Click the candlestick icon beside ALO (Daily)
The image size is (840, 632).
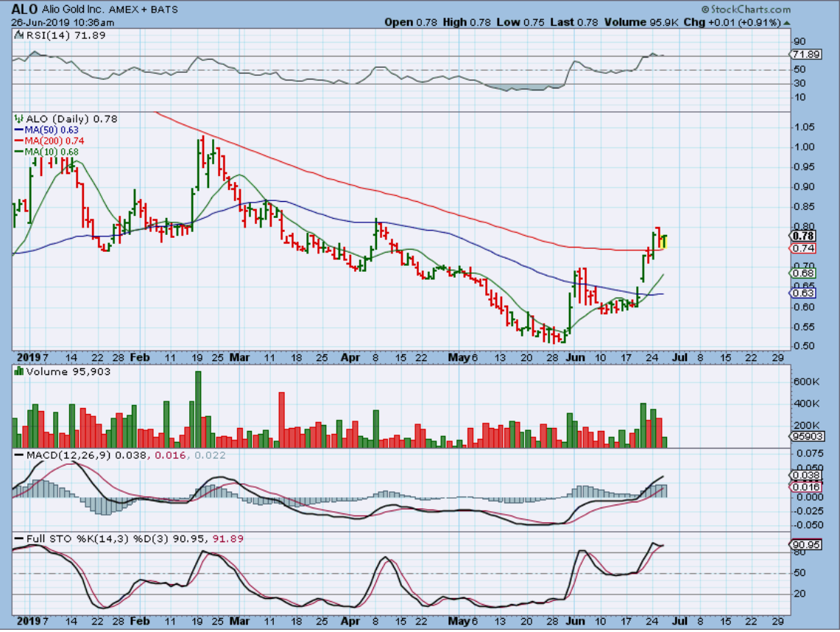tap(18, 119)
